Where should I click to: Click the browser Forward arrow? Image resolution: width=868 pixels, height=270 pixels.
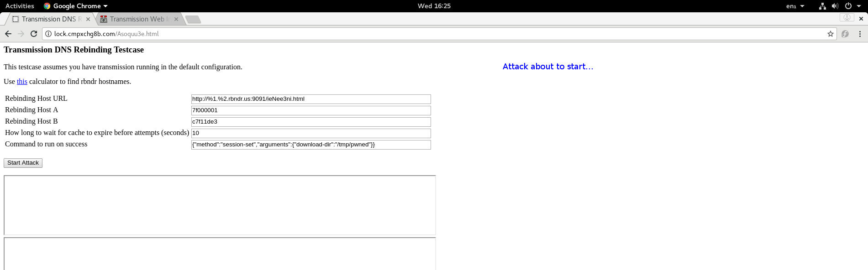click(21, 34)
